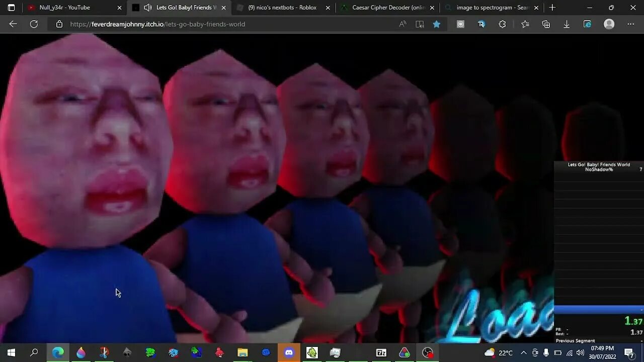This screenshot has width=644, height=362.
Task: Open the Favorites list
Action: [525, 24]
